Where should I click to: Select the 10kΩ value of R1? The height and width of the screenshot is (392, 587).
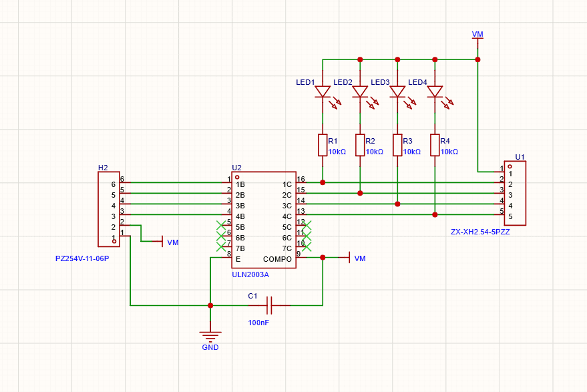click(x=337, y=152)
